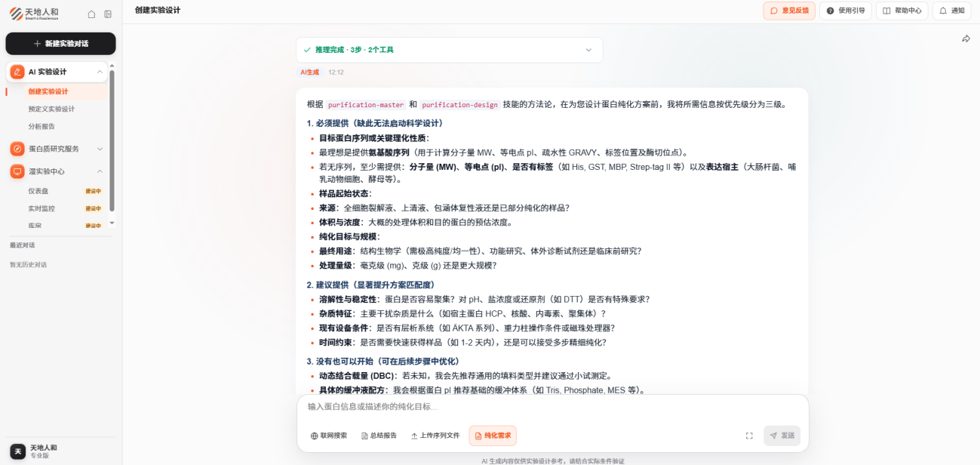Expand 蛋白质研究服务 section chevron

click(x=100, y=149)
